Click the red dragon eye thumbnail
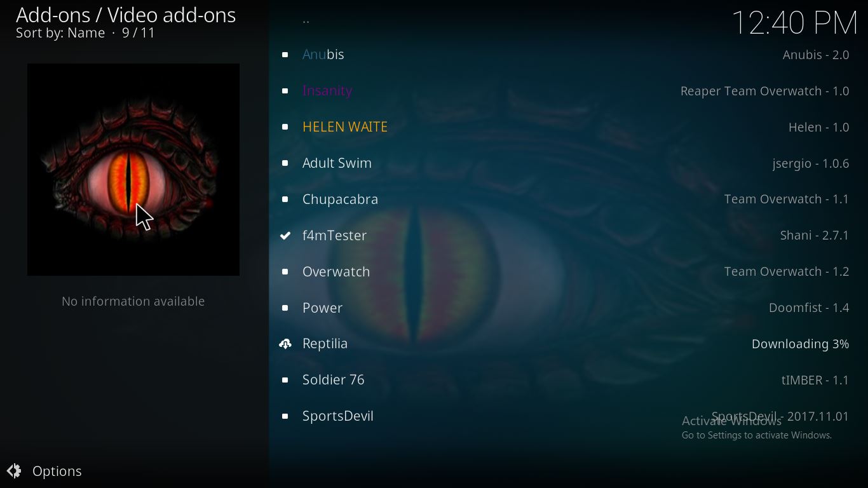The width and height of the screenshot is (868, 488). click(133, 170)
